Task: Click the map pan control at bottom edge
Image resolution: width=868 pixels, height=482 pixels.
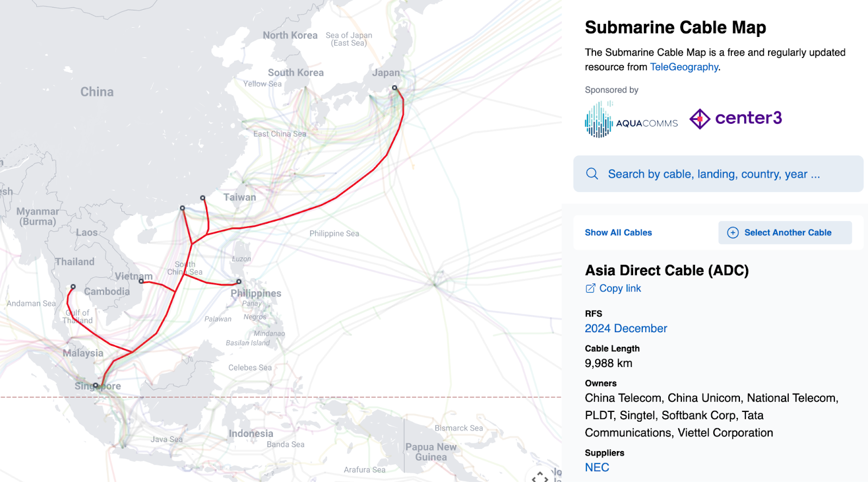Action: pos(539,477)
